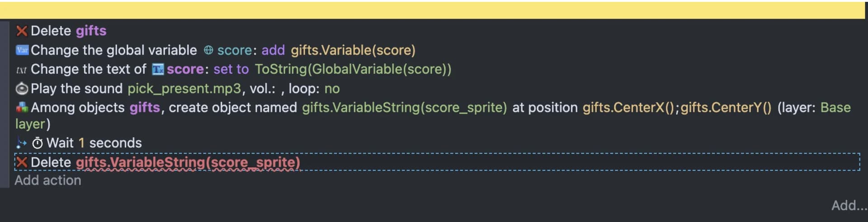The image size is (868, 222).
Task: Click the global variable action icon
Action: click(x=22, y=50)
